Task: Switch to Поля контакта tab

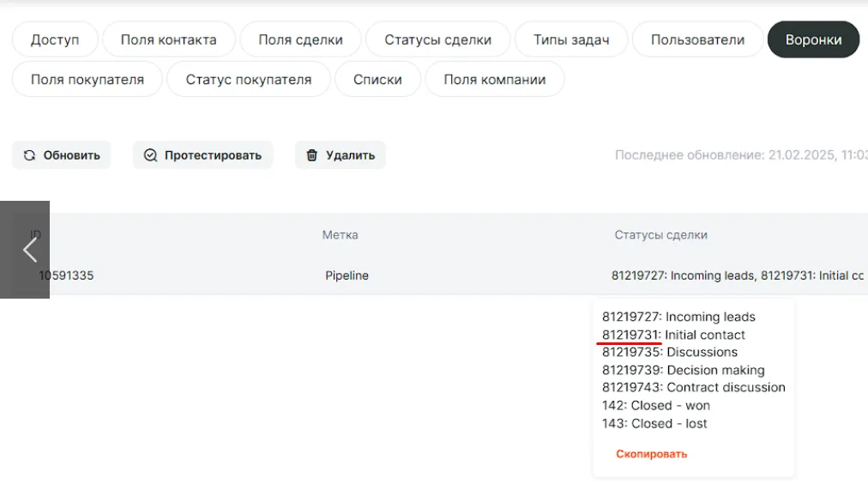Action: (168, 39)
